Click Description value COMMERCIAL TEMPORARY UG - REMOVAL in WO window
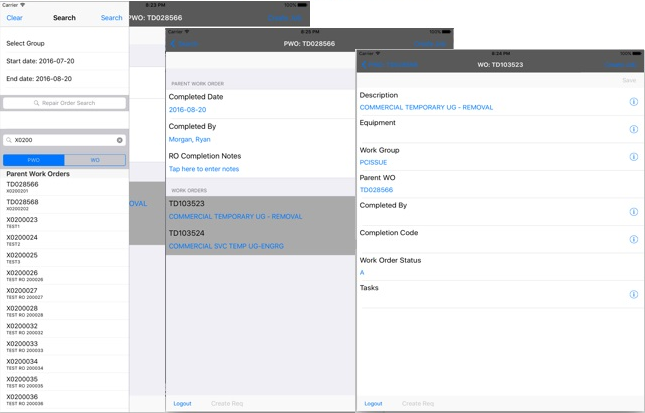 tap(426, 107)
